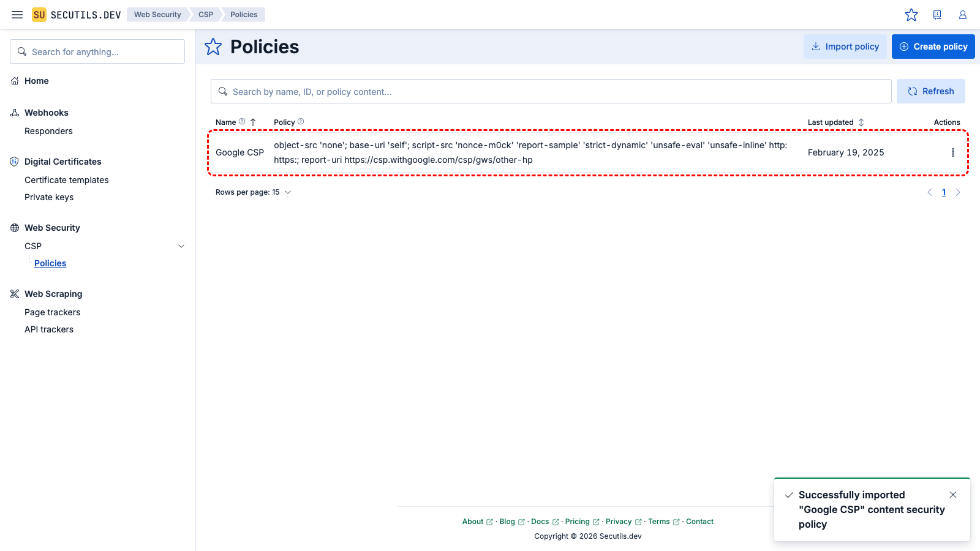Image resolution: width=980 pixels, height=551 pixels.
Task: Click the Webhooks icon in the sidebar
Action: click(13, 113)
